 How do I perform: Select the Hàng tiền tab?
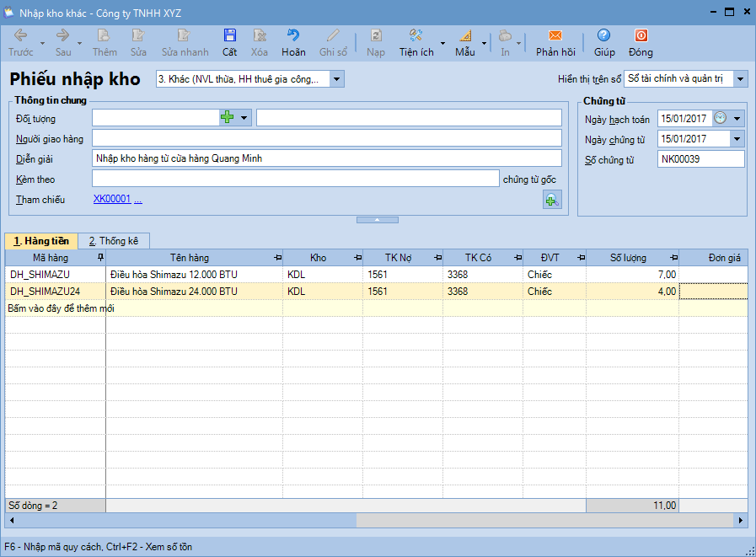(x=41, y=241)
